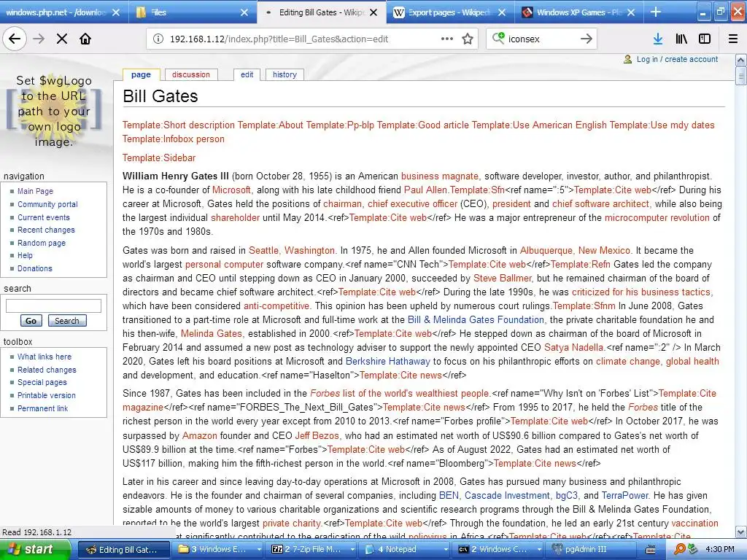This screenshot has width=747, height=560.
Task: Open Special pages link
Action: point(42,382)
